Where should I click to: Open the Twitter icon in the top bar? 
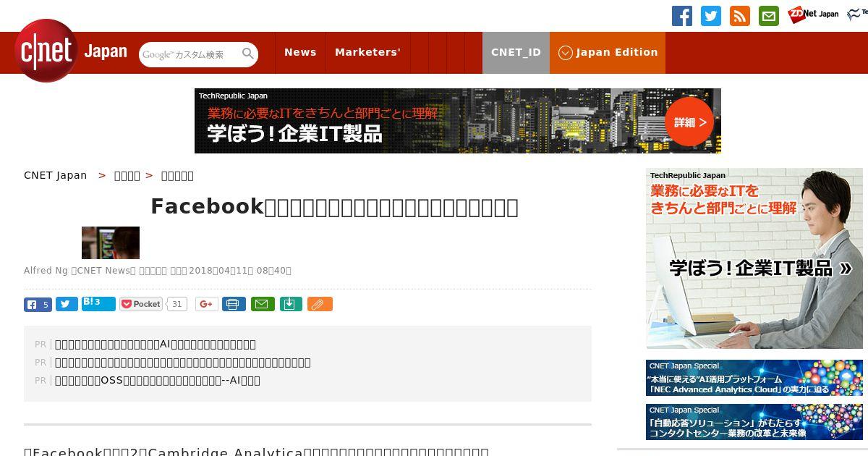click(x=711, y=16)
